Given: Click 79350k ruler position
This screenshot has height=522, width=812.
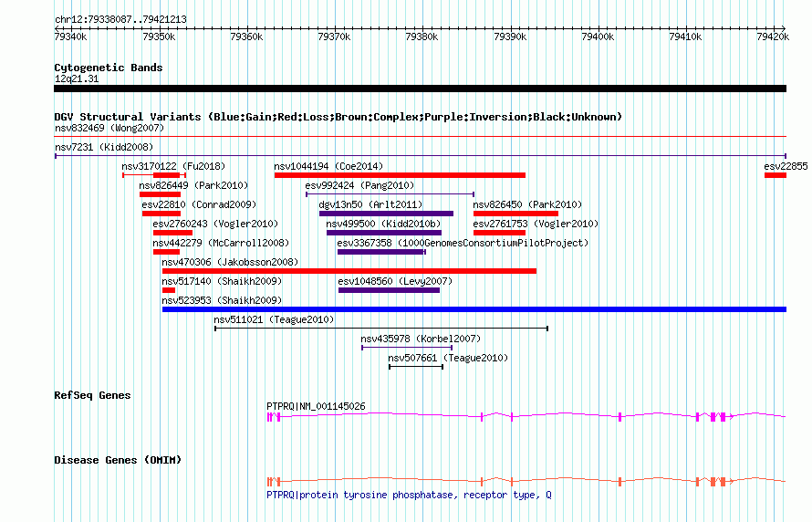Looking at the screenshot, I should 159,37.
